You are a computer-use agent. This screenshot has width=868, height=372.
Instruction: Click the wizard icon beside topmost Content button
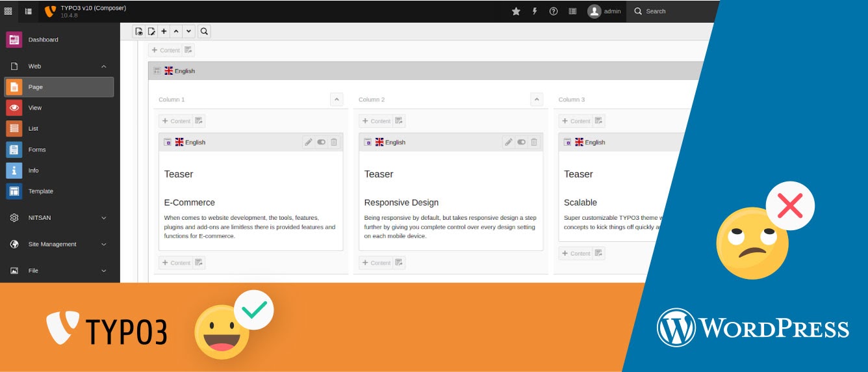[188, 50]
